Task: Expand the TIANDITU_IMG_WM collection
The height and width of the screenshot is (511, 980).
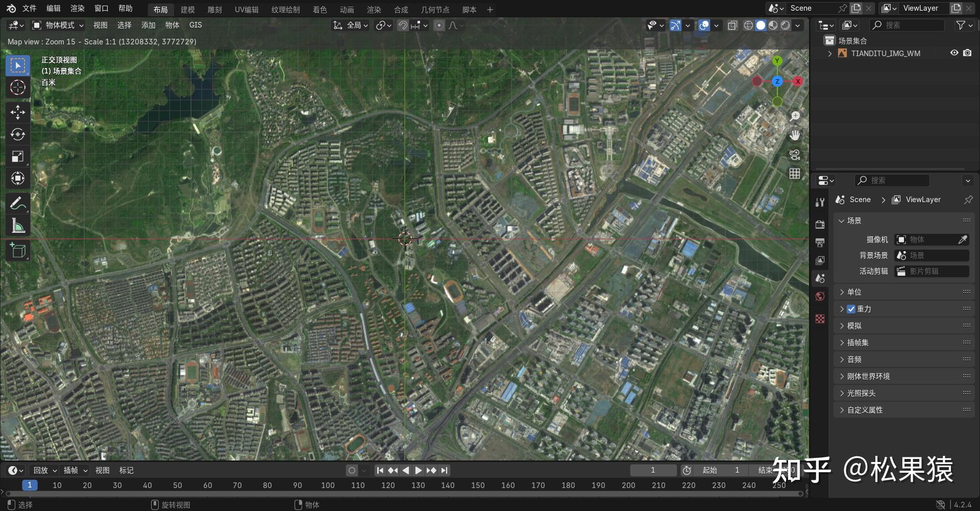Action: [x=829, y=53]
